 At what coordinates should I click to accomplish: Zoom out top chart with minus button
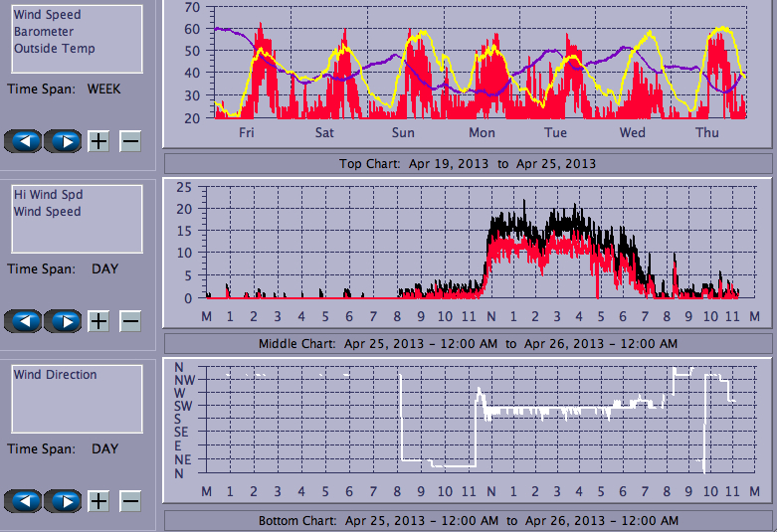(x=130, y=141)
